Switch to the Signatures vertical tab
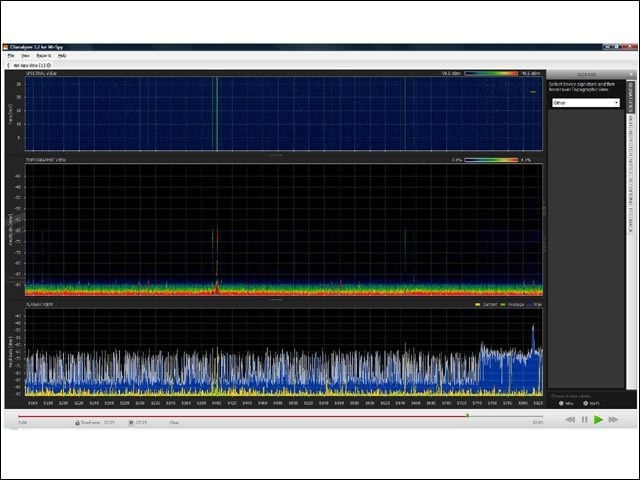The height and width of the screenshot is (480, 640). 631,97
